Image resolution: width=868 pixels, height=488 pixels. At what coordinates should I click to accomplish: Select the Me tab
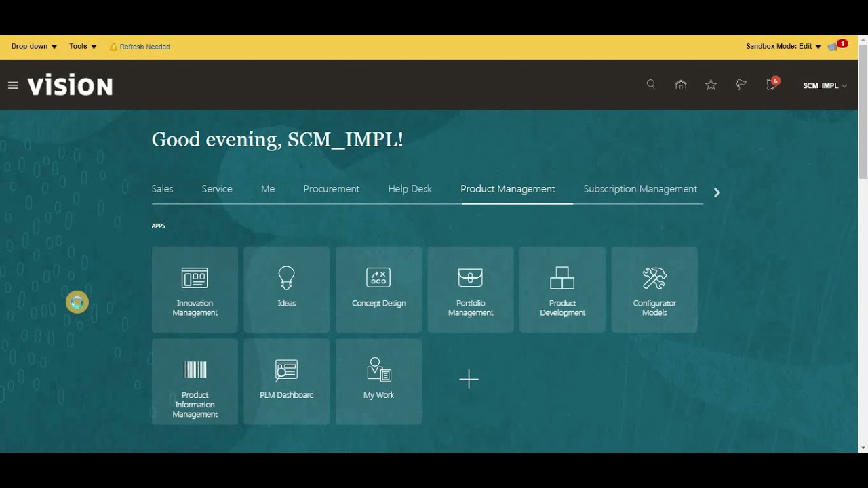click(x=268, y=189)
